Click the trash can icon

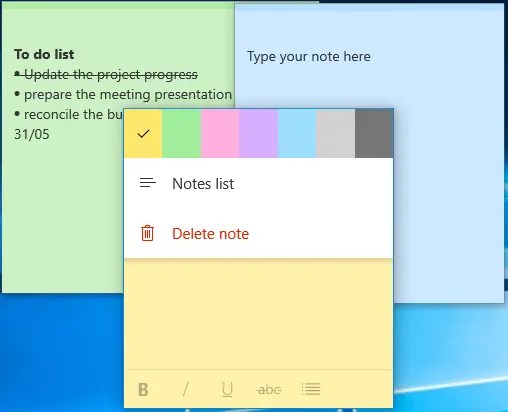point(147,233)
